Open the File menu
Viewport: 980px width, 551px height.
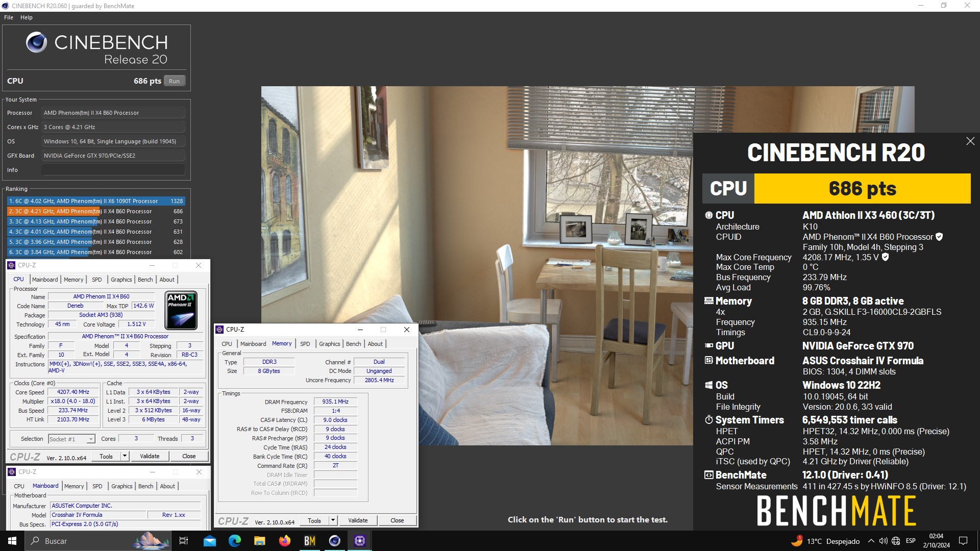click(9, 17)
